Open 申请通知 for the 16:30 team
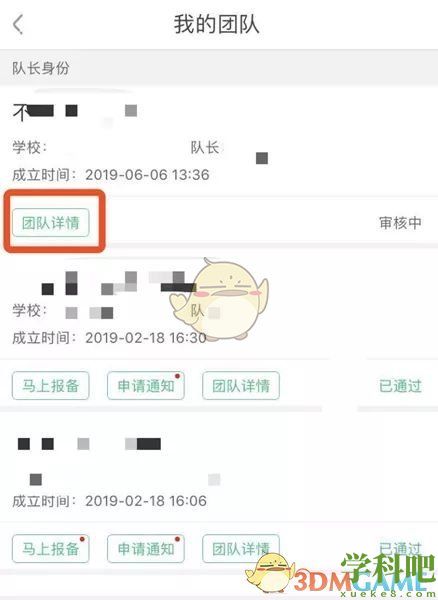Viewport: 438px width, 600px height. click(146, 385)
